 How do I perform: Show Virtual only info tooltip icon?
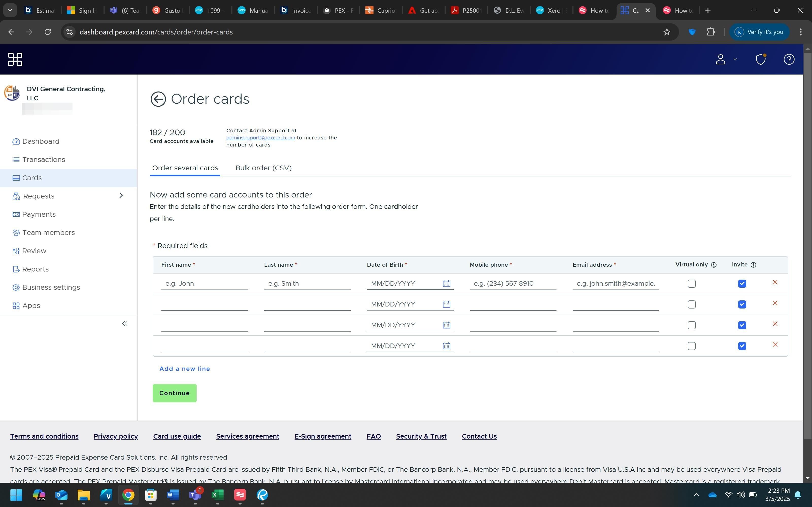click(x=714, y=265)
